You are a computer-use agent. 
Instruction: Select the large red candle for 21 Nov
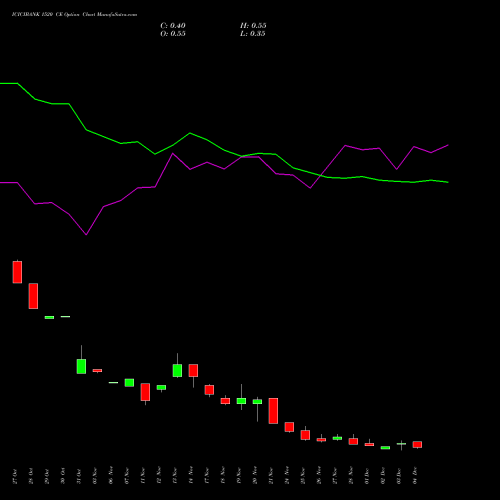pyautogui.click(x=273, y=411)
